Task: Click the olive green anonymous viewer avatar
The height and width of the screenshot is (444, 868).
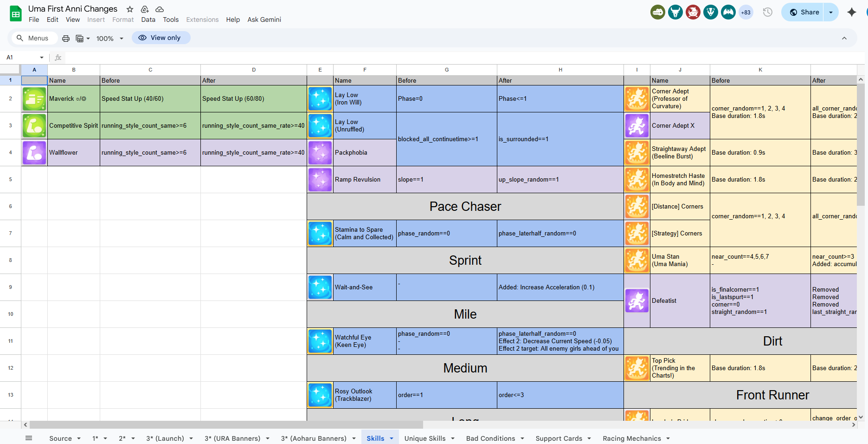Action: point(658,12)
